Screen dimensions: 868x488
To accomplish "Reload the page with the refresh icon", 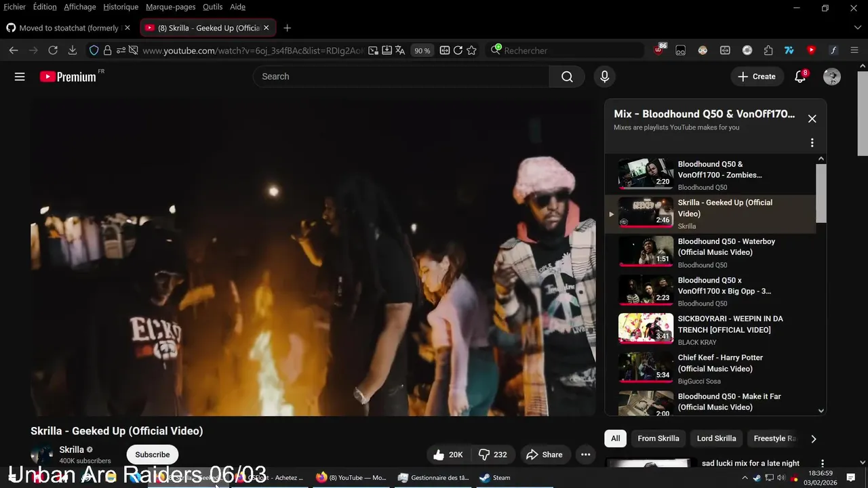I will click(x=53, y=50).
